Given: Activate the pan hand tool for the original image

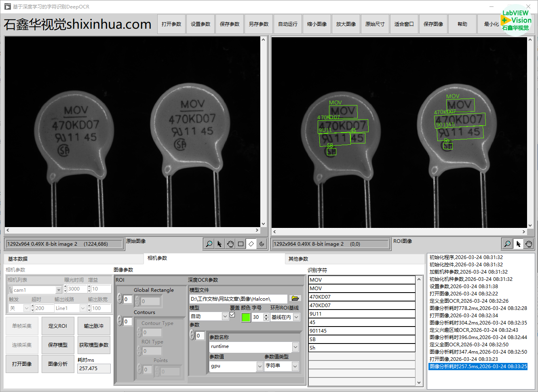Looking at the screenshot, I should 230,244.
